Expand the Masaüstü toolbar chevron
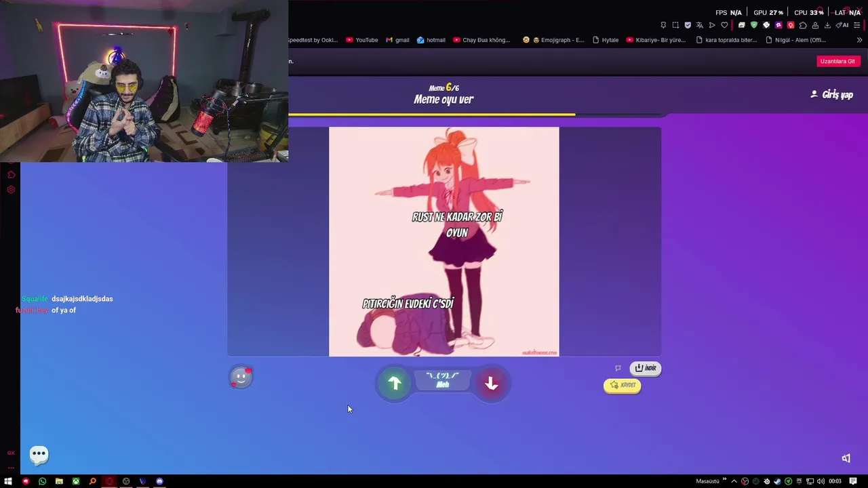This screenshot has width=868, height=488. [x=724, y=480]
